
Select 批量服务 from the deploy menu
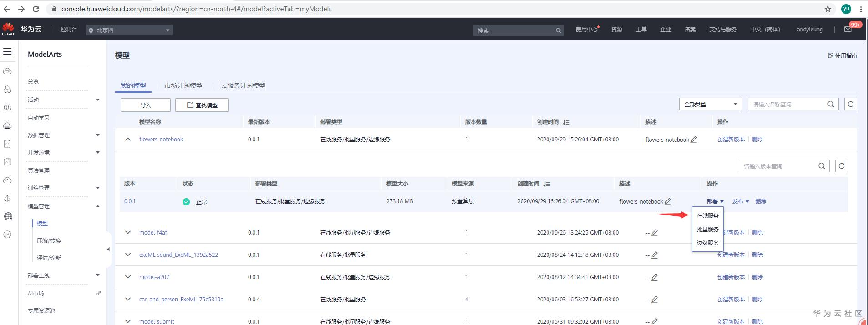point(707,229)
